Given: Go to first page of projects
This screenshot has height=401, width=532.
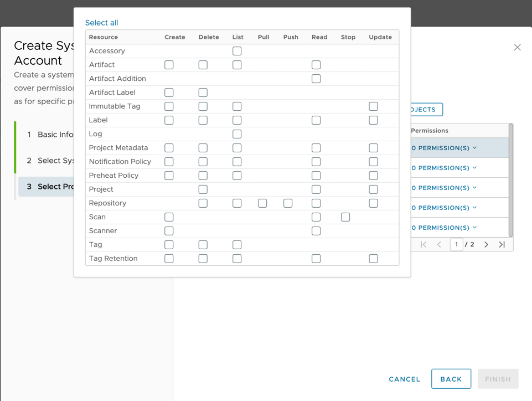Looking at the screenshot, I should point(423,244).
